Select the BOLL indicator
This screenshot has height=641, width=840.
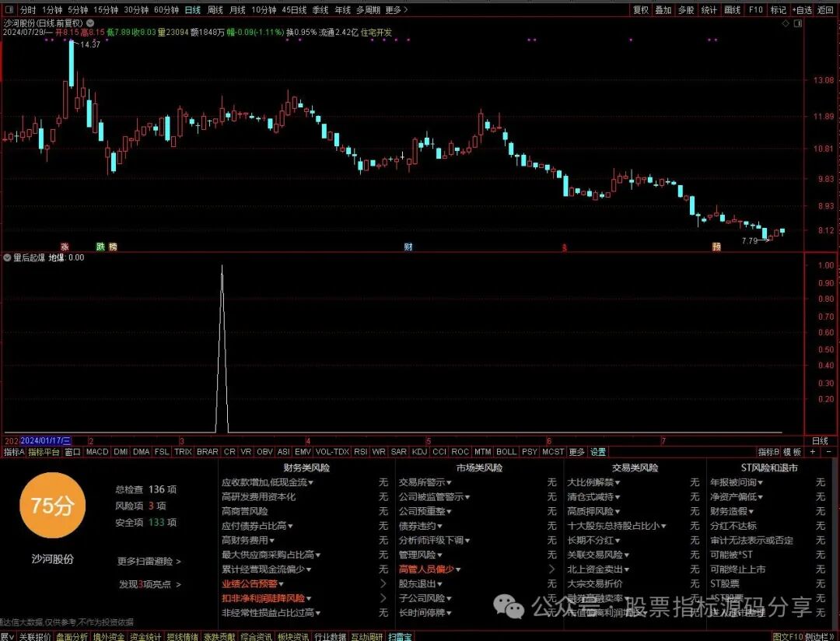(506, 452)
